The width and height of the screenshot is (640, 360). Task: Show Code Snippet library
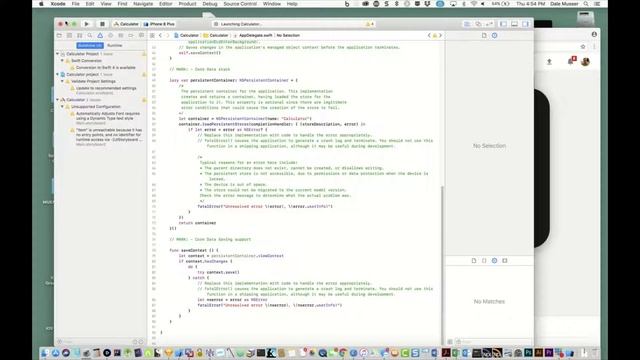[x=484, y=260]
